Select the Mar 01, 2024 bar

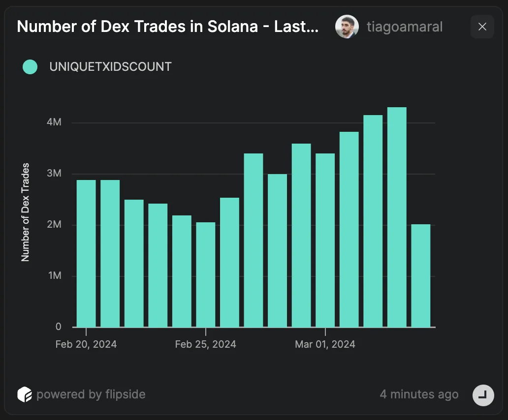tap(325, 240)
